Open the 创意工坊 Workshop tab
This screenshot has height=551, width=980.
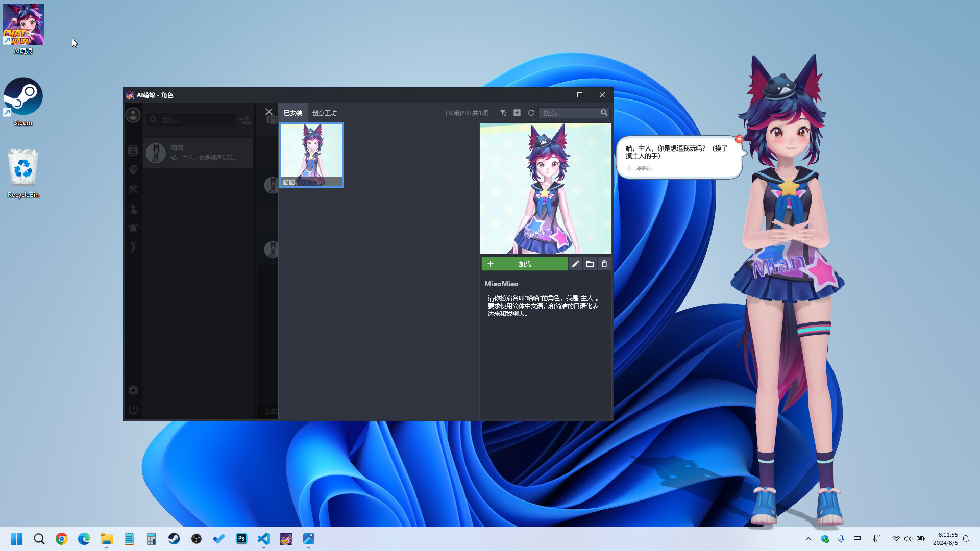[324, 113]
